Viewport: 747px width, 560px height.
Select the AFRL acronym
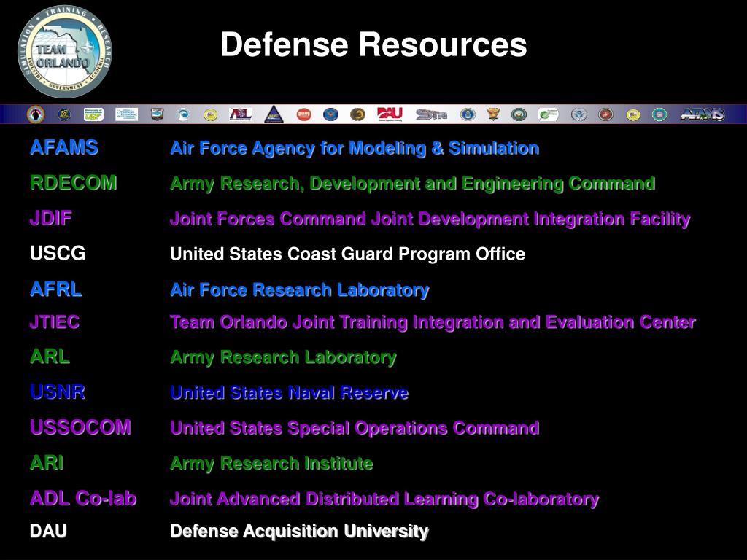coord(55,289)
